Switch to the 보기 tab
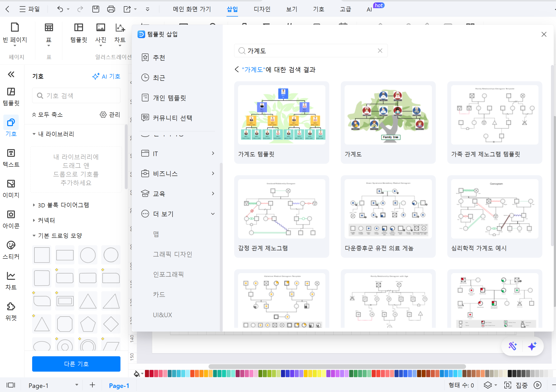The image size is (556, 392). [292, 9]
